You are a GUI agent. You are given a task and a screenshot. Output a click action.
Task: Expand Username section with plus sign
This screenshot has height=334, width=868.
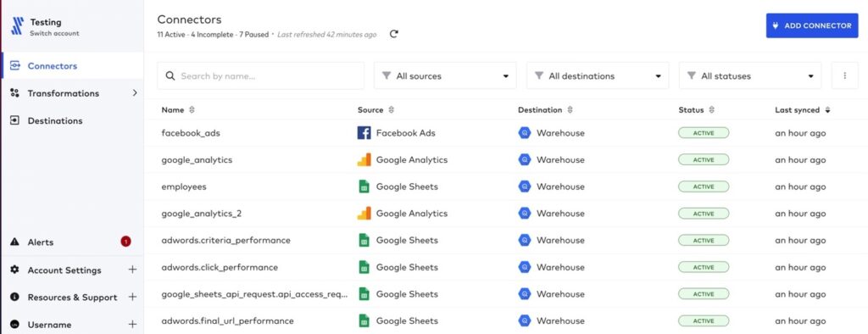(132, 324)
